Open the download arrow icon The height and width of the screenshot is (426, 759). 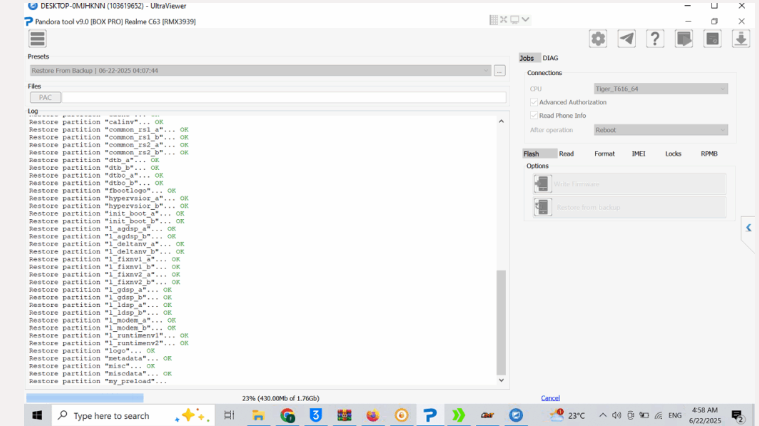741,39
